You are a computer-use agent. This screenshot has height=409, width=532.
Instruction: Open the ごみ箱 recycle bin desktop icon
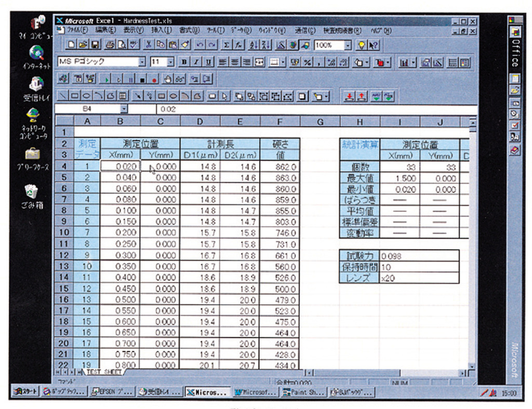[32, 196]
